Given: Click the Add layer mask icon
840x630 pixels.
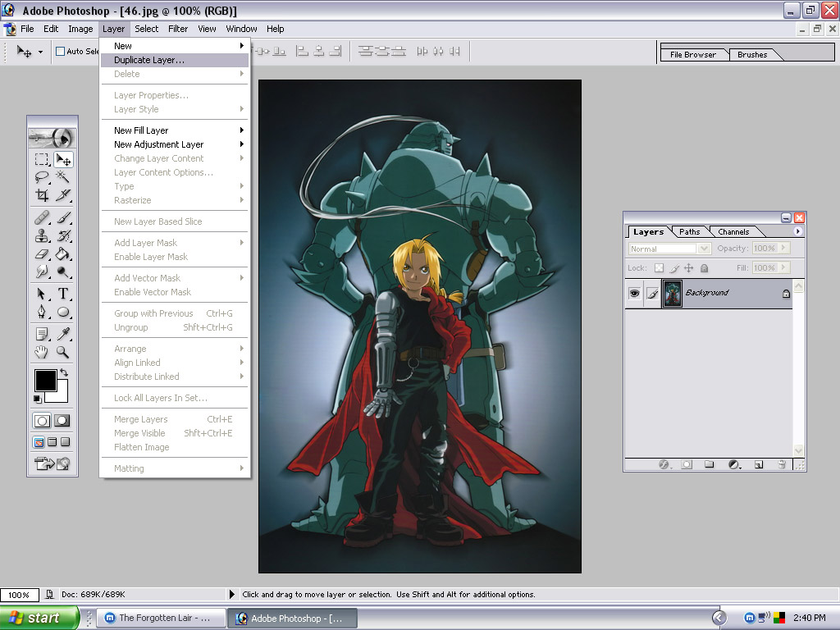Looking at the screenshot, I should pyautogui.click(x=687, y=464).
